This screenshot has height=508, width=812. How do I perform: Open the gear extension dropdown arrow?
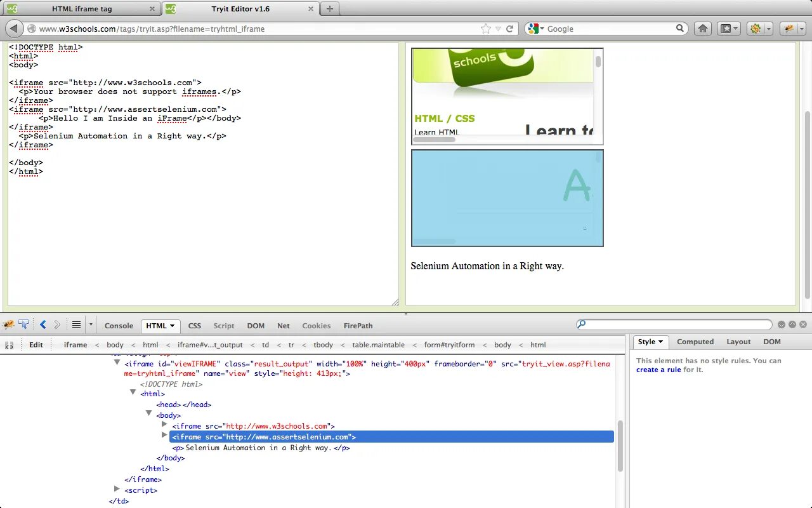[768, 29]
